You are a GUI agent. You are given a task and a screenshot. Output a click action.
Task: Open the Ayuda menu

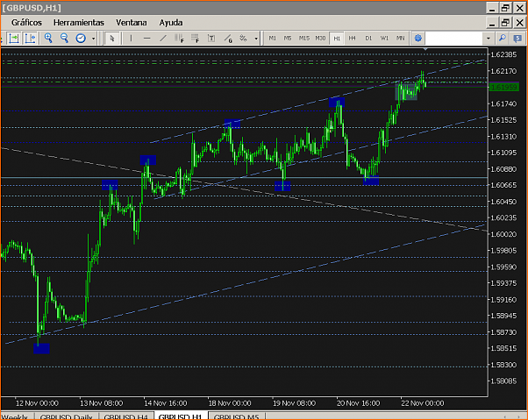[x=171, y=23]
